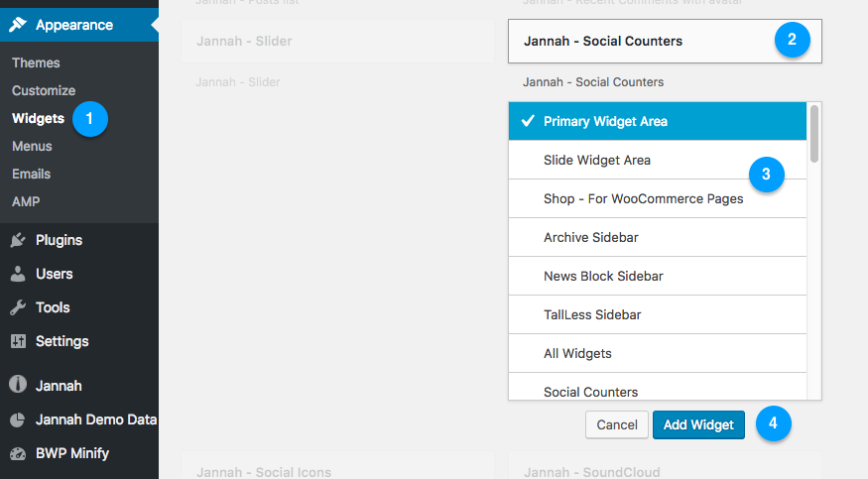Image resolution: width=868 pixels, height=479 pixels.
Task: Open the Widgets submenu item
Action: 39,118
